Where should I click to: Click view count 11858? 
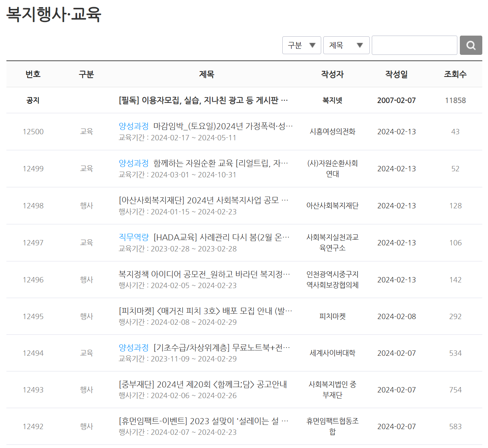point(455,100)
